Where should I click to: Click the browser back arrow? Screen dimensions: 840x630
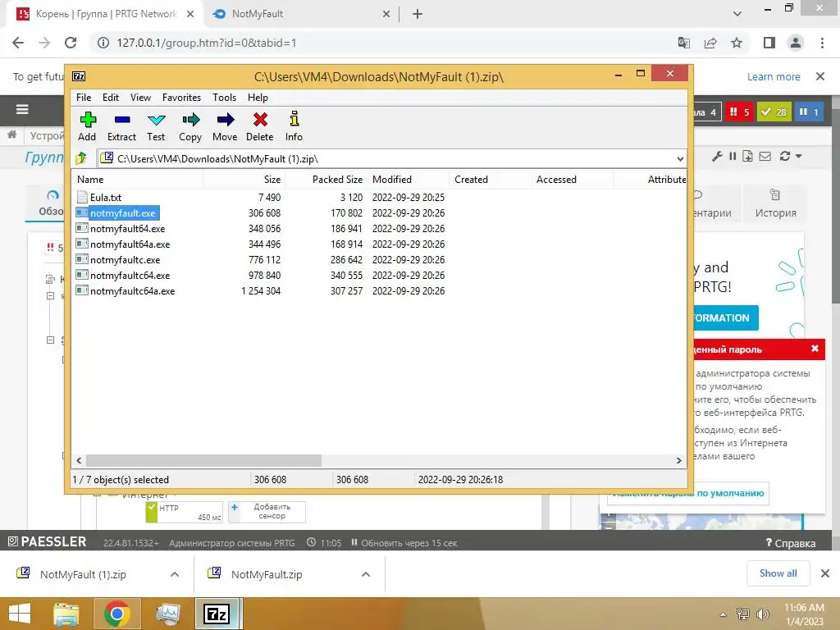[x=18, y=43]
